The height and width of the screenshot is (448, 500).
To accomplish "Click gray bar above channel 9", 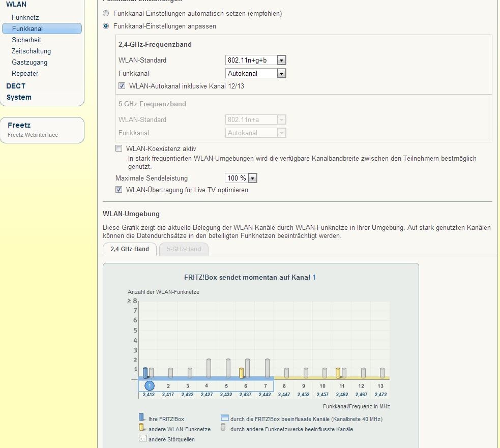I will (x=306, y=373).
